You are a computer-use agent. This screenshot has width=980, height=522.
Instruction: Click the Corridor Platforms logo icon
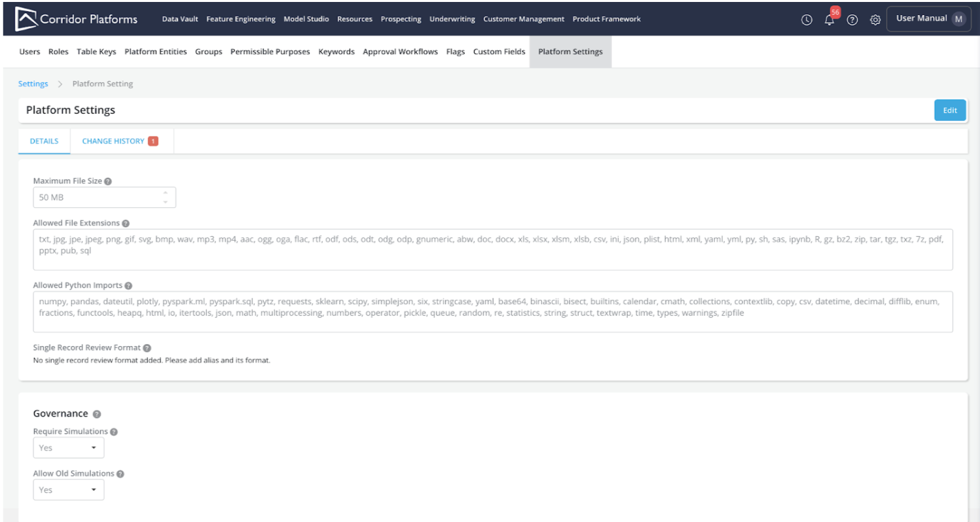coord(26,19)
